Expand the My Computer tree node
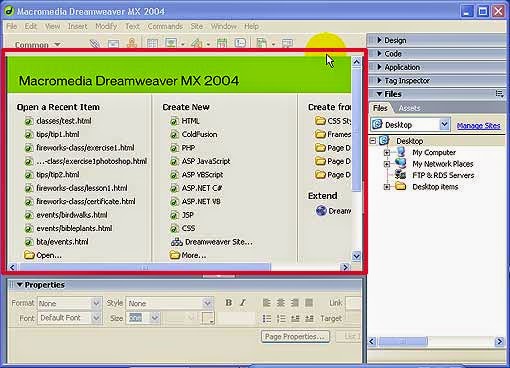This screenshot has width=510, height=368. point(387,153)
